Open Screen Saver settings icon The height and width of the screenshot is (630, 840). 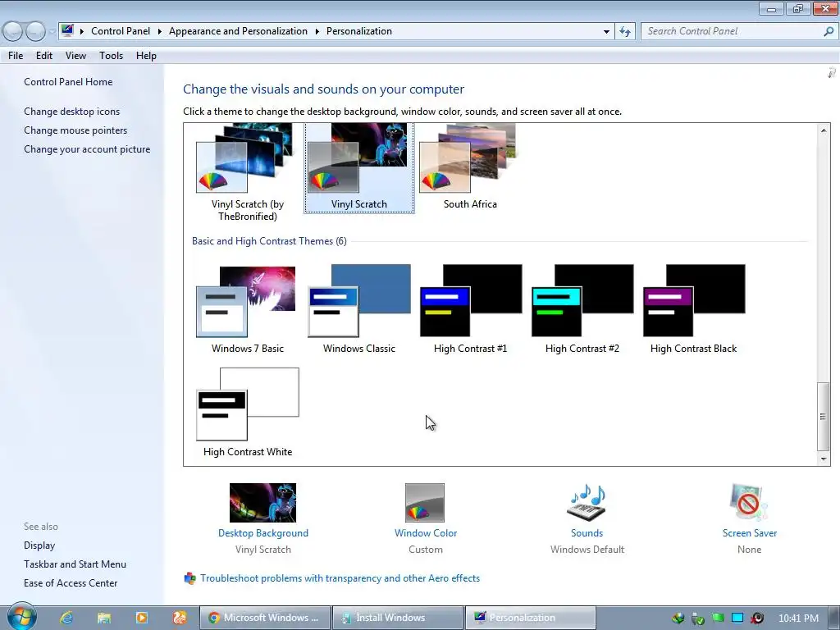coord(749,503)
